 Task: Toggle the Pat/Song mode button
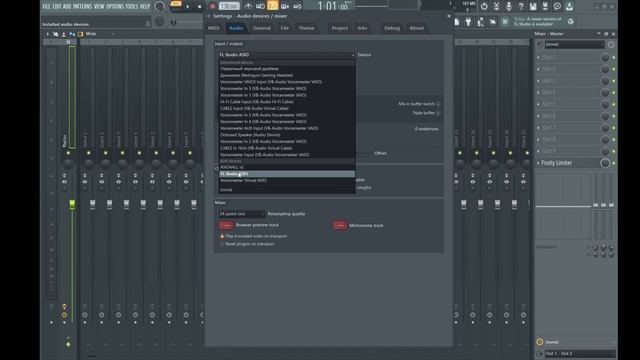176,5
